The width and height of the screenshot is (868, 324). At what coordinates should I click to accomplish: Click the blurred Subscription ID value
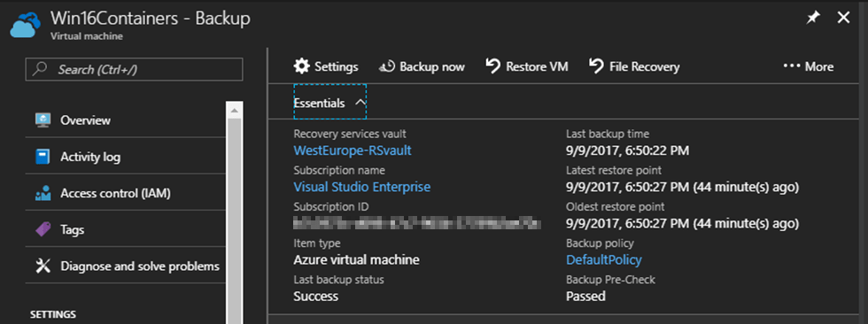417,223
